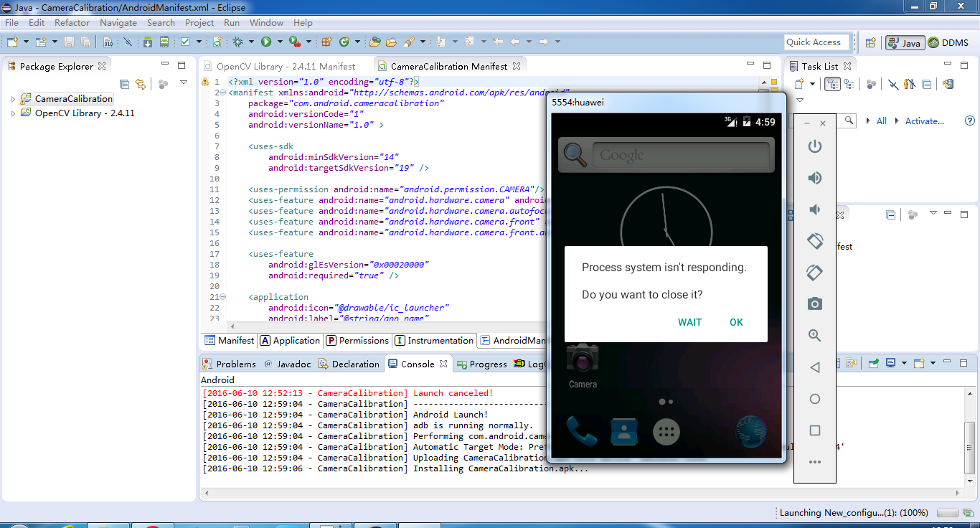The width and height of the screenshot is (980, 528).
Task: Collapse the application element at line 21
Action: pyautogui.click(x=222, y=297)
